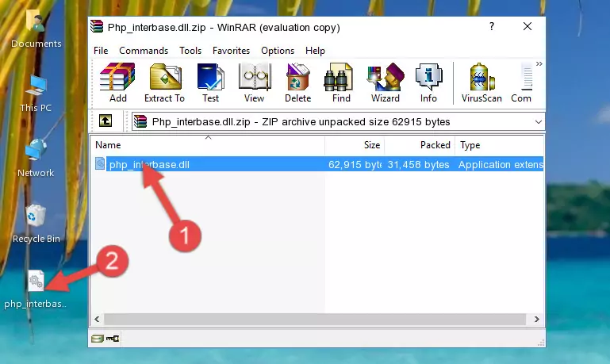Screen dimensions: 610x364
Task: Start VirusScan on the archive
Action: (481, 82)
